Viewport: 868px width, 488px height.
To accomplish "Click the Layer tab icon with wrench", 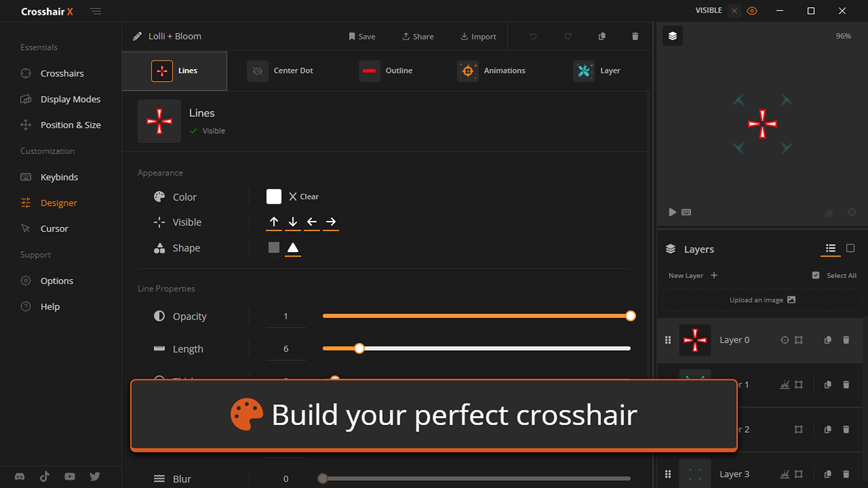I will (x=584, y=71).
